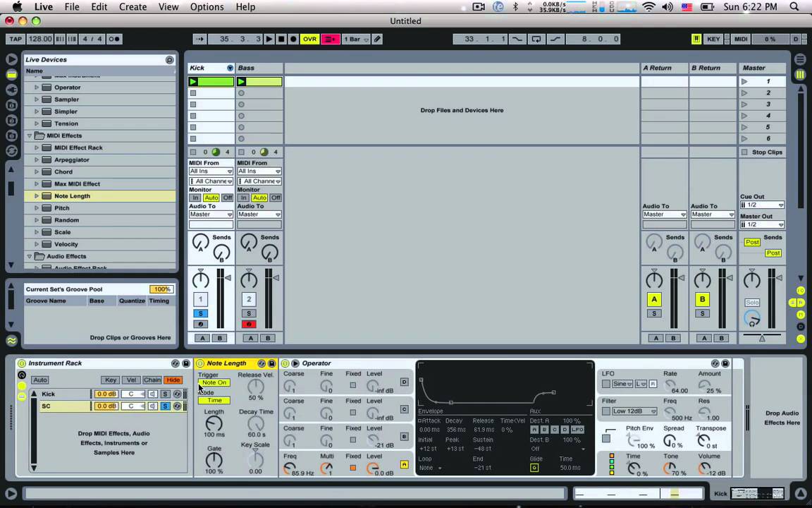Click the global Record button
Viewport: 812px width, 508px height.
pos(293,39)
